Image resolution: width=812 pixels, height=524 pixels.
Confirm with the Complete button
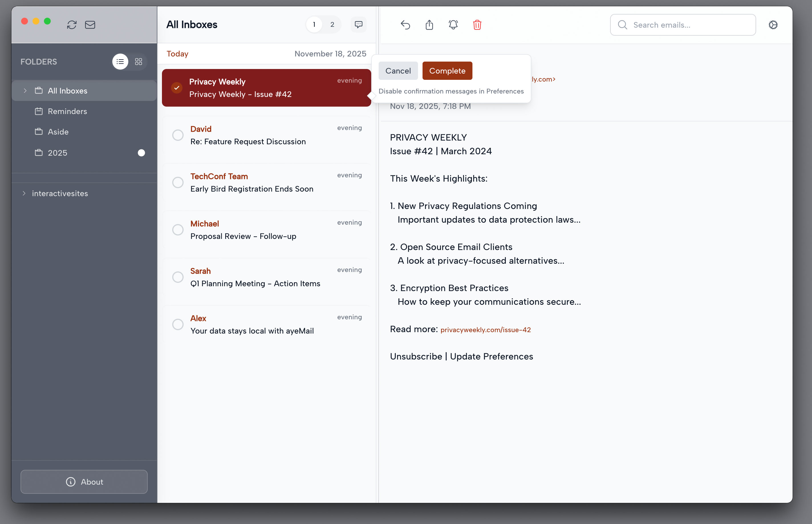pyautogui.click(x=447, y=70)
